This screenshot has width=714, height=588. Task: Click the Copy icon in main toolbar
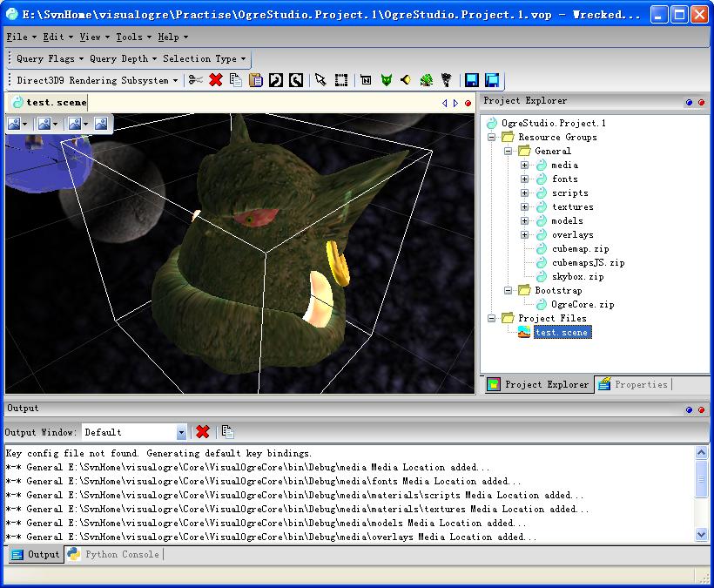(235, 80)
